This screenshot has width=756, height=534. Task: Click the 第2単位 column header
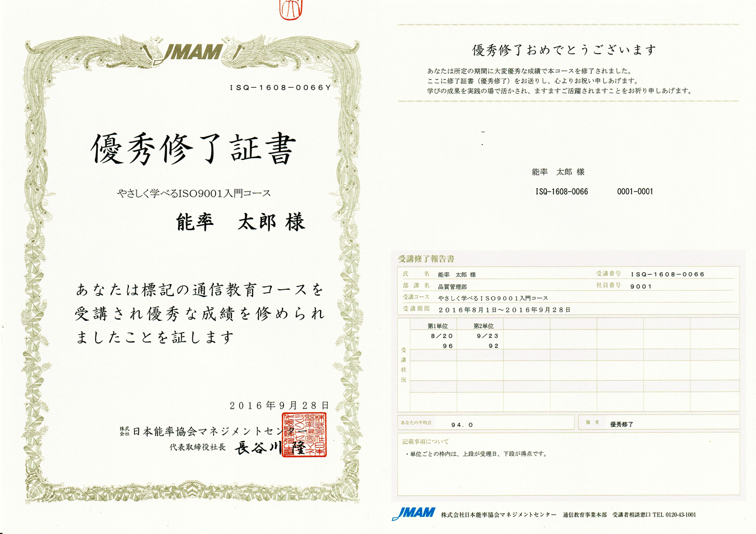[484, 326]
